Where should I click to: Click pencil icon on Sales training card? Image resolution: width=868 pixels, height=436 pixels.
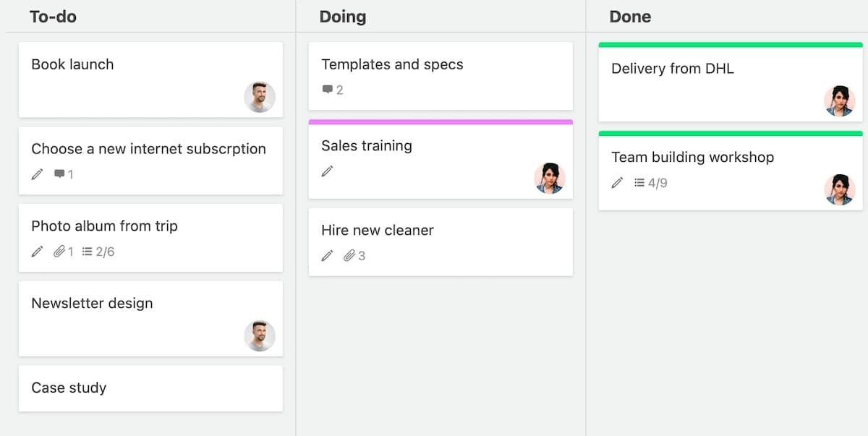pos(328,171)
